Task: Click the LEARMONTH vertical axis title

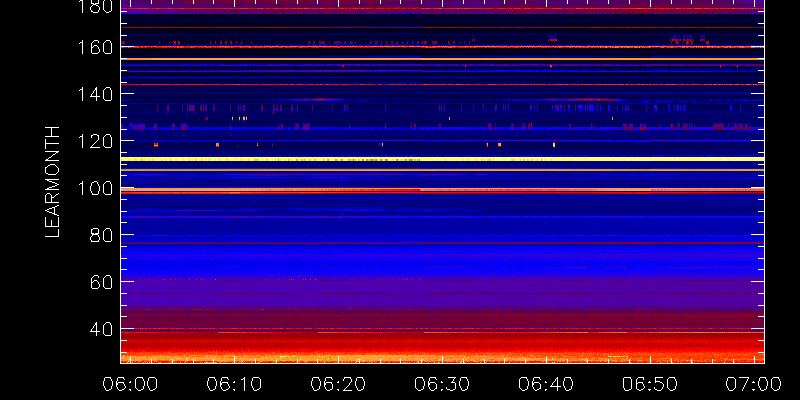Action: tap(53, 182)
